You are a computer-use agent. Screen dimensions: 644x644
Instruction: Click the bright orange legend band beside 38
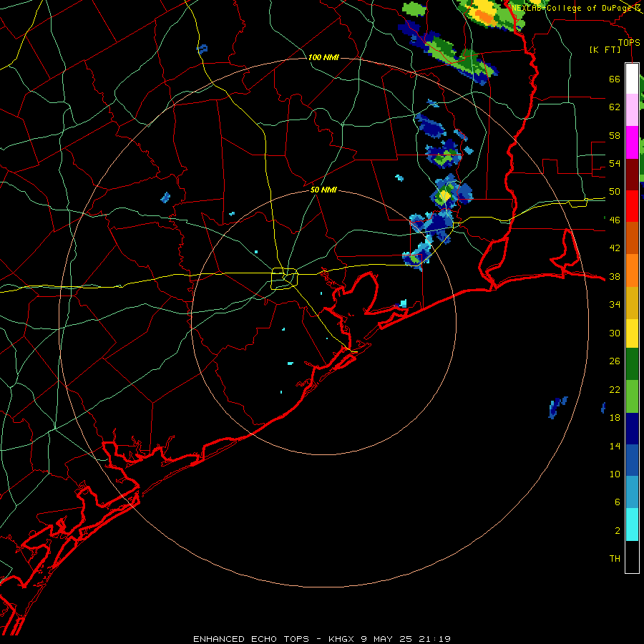pos(632,270)
